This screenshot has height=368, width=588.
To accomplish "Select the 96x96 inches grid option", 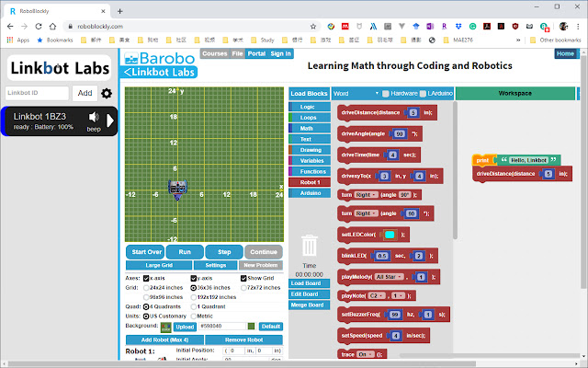I will click(146, 297).
